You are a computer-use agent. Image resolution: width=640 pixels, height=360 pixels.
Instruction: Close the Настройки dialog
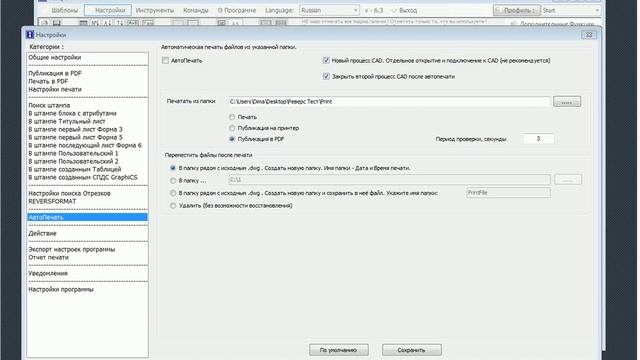(589, 35)
